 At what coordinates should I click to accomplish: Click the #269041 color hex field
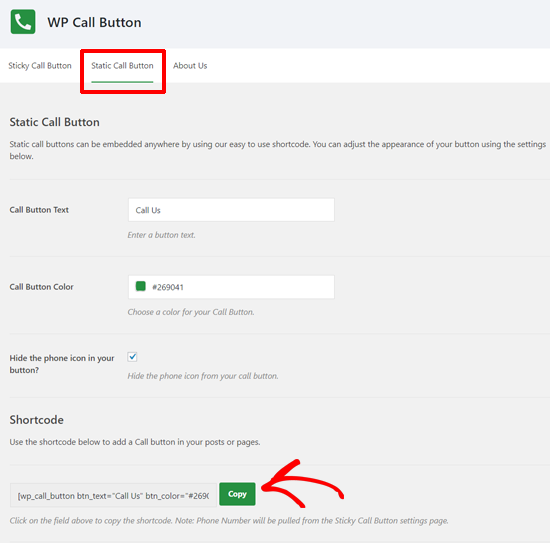(231, 287)
